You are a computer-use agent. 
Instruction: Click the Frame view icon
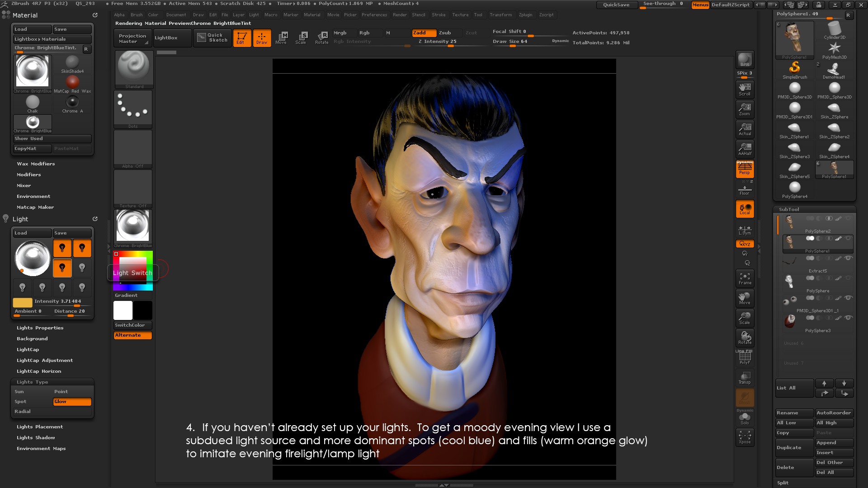tap(745, 278)
